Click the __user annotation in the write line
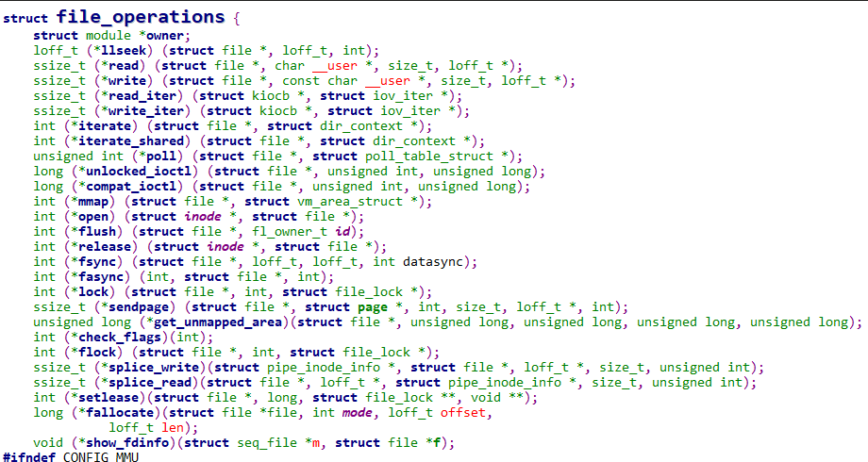This screenshot has width=868, height=462. coord(388,81)
